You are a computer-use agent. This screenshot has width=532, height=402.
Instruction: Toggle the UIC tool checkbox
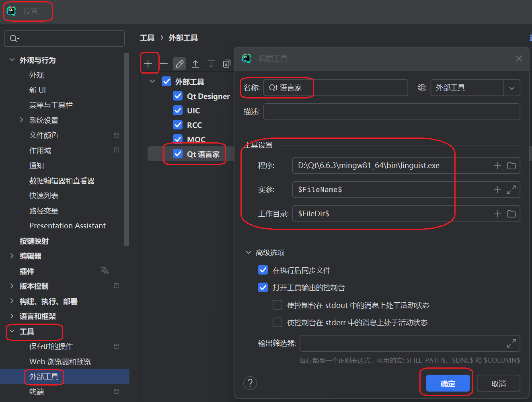[178, 110]
